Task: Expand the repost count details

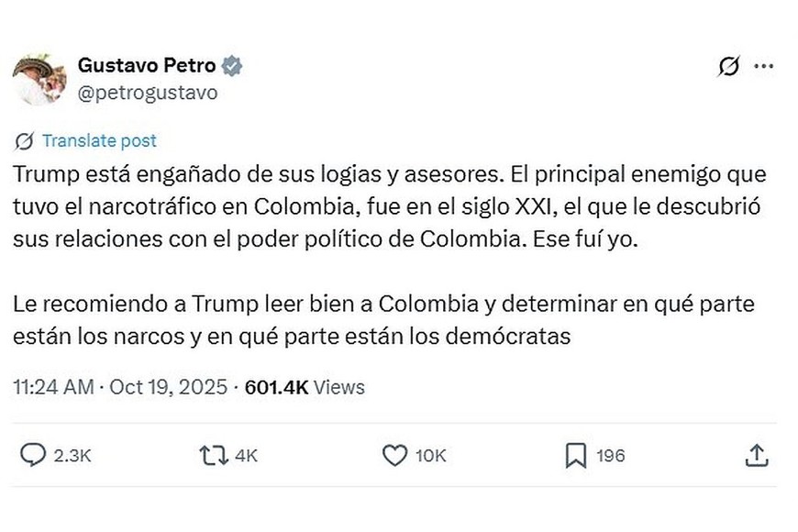Action: [244, 454]
